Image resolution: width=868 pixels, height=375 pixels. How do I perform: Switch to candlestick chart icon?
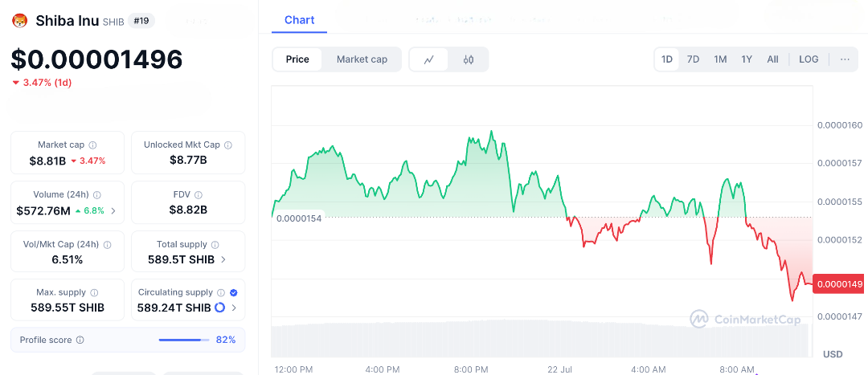(469, 59)
